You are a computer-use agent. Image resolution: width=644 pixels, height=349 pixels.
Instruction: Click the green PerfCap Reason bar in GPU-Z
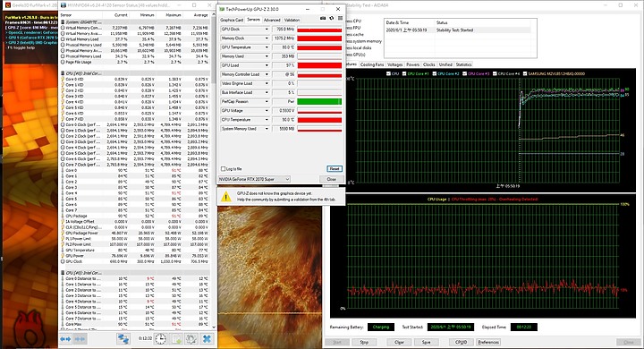coord(319,101)
